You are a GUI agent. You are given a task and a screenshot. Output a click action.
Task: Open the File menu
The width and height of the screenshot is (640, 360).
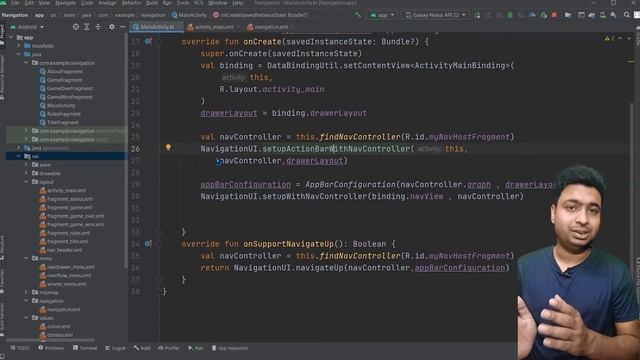point(15,3)
